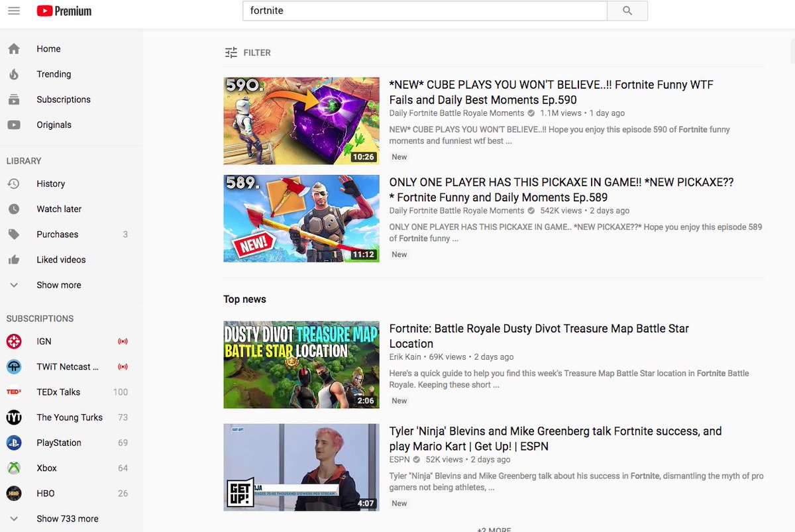Open The Young Turks subscription
Image resolution: width=795 pixels, height=532 pixels.
(x=71, y=417)
